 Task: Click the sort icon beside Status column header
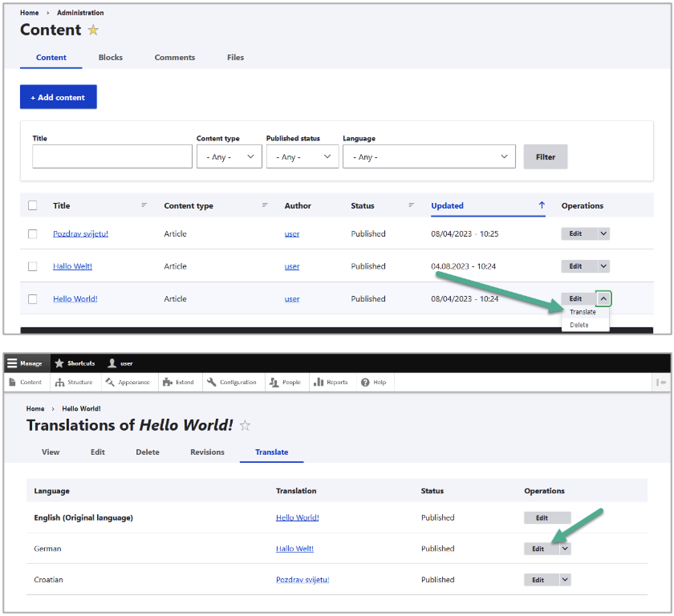click(x=411, y=205)
